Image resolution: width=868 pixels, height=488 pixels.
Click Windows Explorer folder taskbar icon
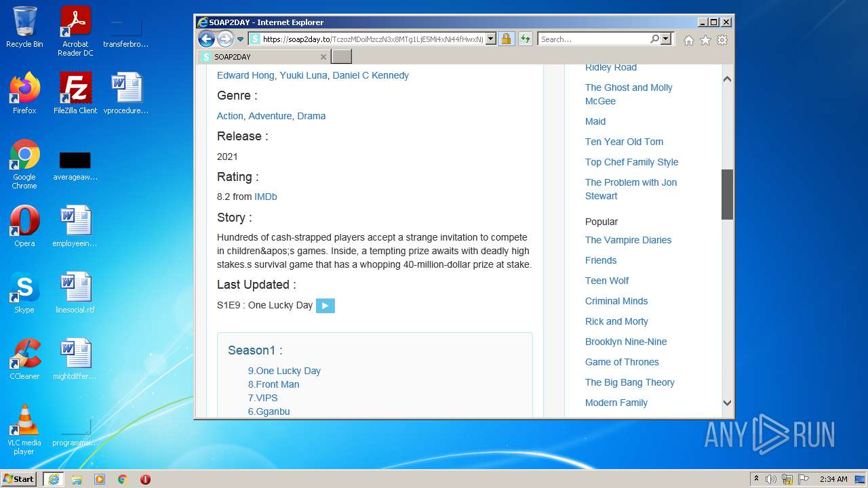click(x=77, y=479)
